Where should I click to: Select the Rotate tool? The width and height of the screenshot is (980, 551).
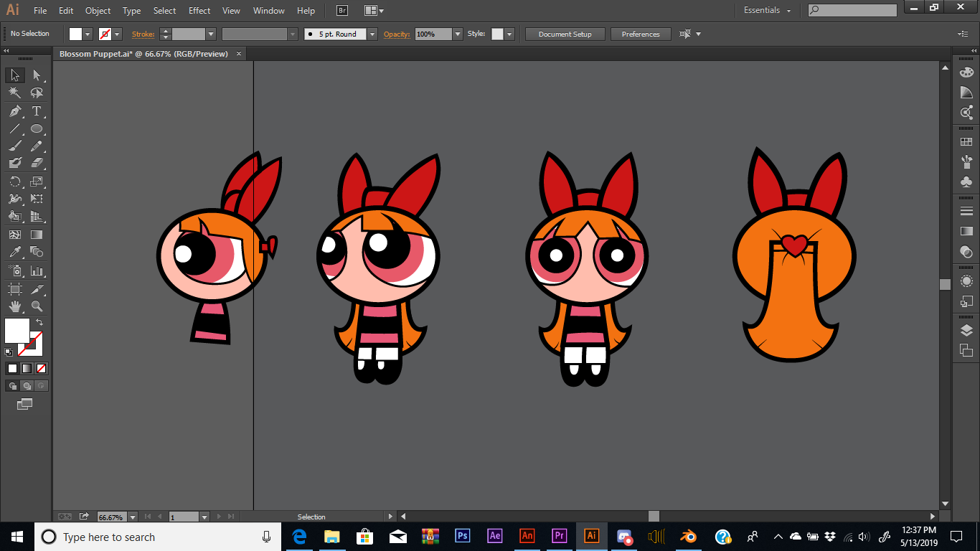coord(15,182)
